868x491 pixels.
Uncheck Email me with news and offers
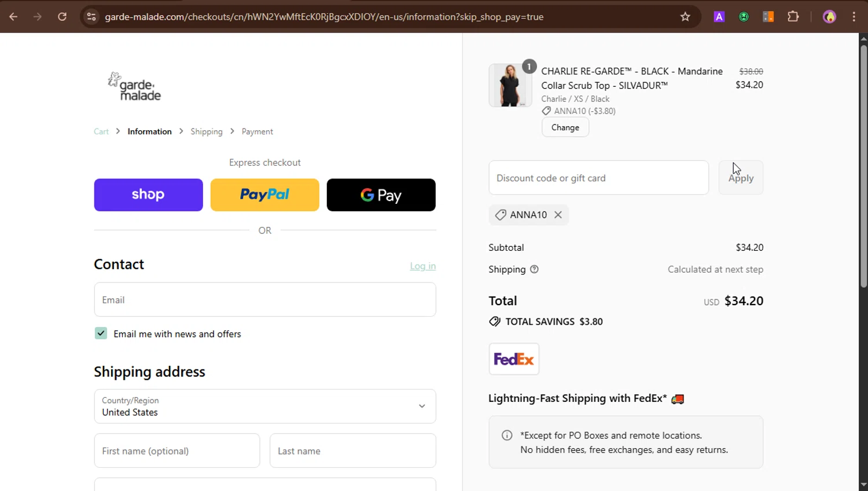pos(101,334)
